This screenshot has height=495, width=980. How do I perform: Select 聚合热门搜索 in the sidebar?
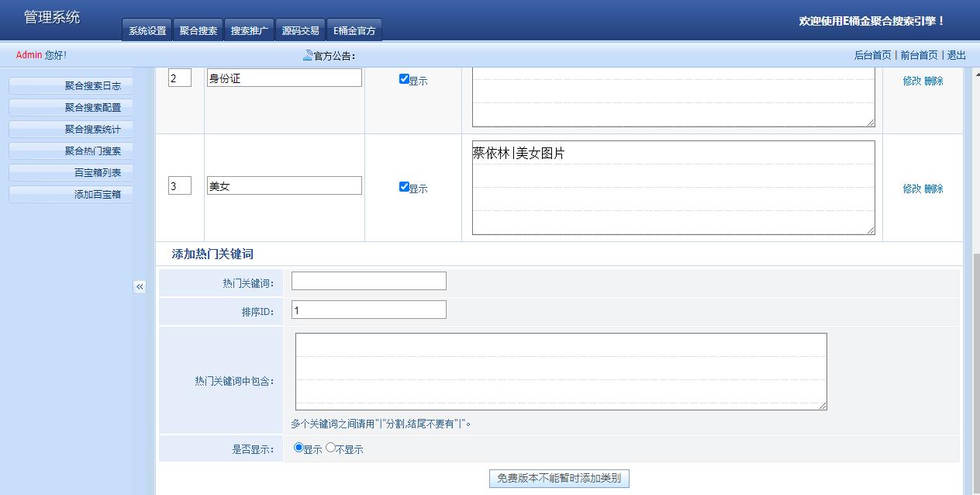coord(71,151)
